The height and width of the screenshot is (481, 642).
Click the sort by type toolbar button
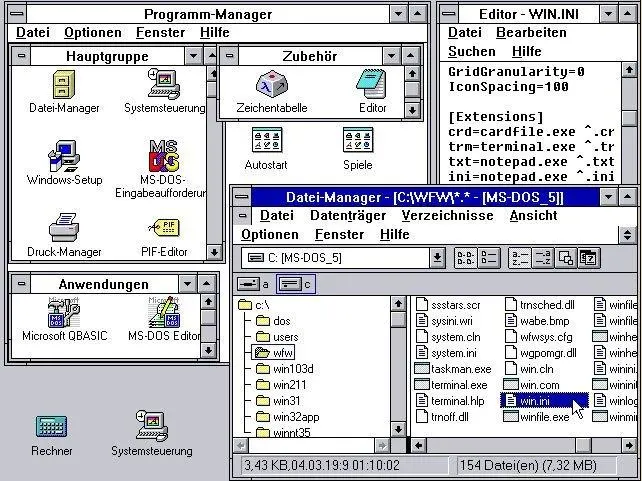(x=543, y=258)
